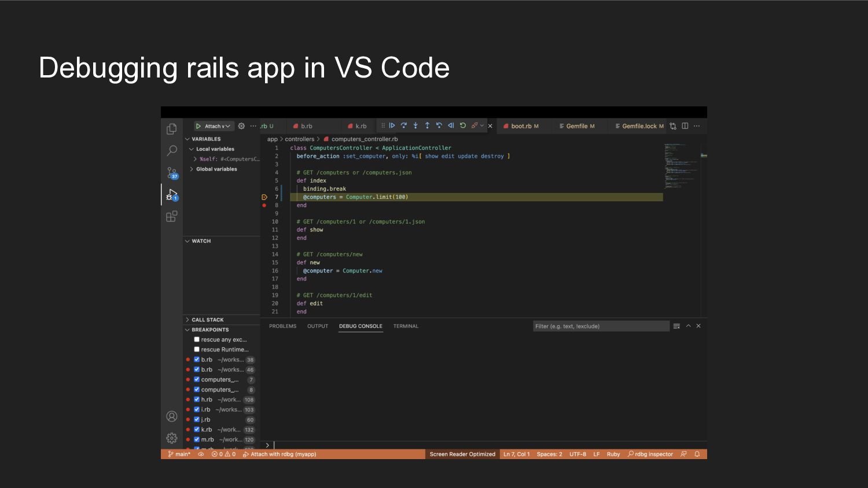The image size is (868, 488).
Task: Expand the %self variable entry
Action: pos(195,159)
